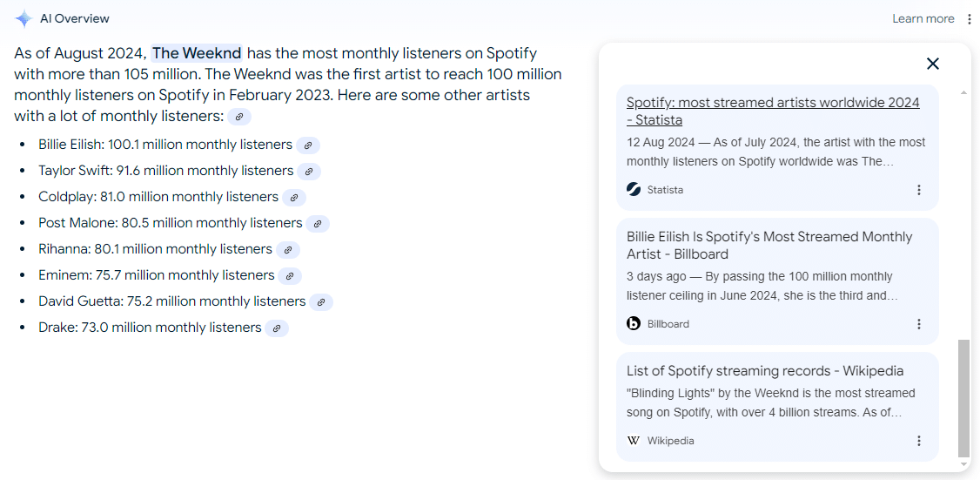Screen dimensions: 980x480
Task: Click the sources panel scrollbar thumb
Action: pos(963,397)
